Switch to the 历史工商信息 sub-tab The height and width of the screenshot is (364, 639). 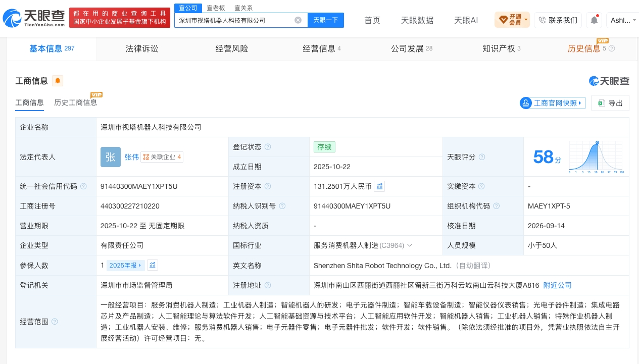pyautogui.click(x=76, y=102)
